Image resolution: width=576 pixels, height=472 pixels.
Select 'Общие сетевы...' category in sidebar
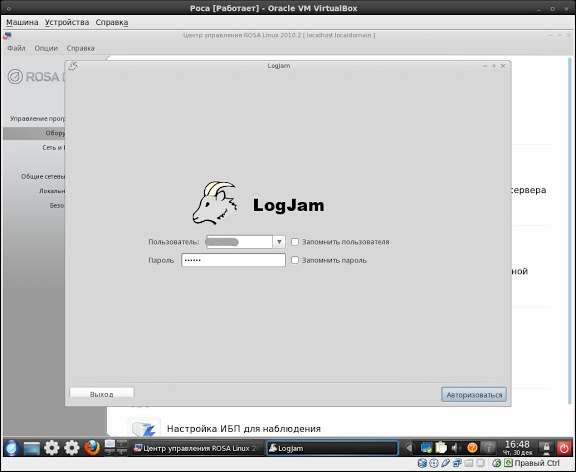coord(43,177)
